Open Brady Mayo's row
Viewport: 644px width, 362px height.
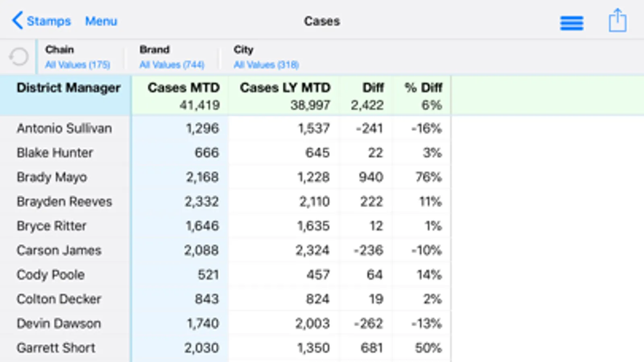tap(52, 177)
